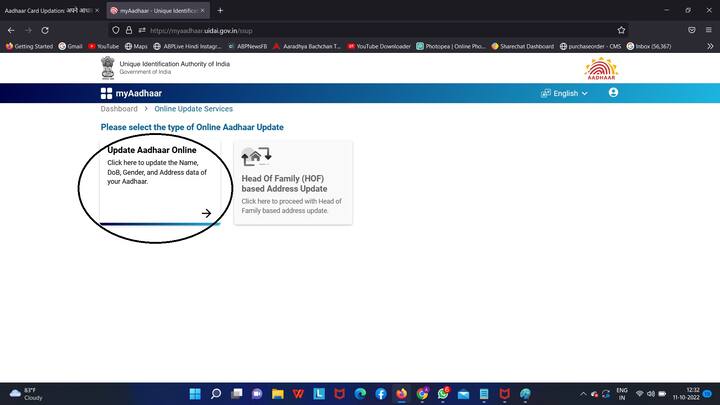
Task: Click the site permissions icon in the address bar
Action: [142, 30]
